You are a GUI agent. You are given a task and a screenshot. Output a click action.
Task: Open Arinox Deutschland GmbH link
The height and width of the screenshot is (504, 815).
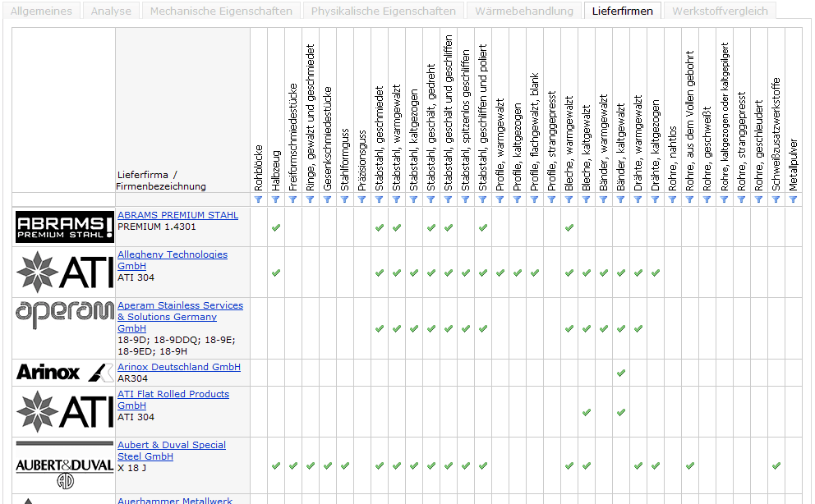click(x=178, y=367)
